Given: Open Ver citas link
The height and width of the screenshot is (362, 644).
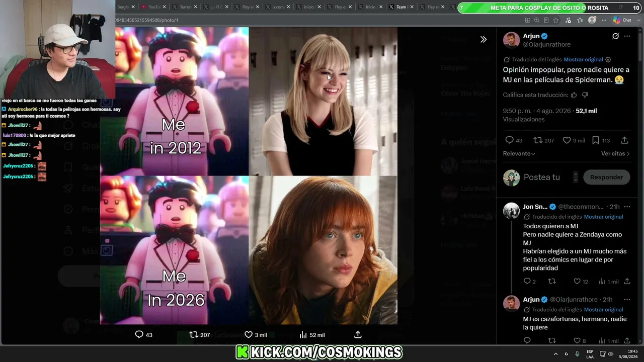Looking at the screenshot, I should (615, 153).
